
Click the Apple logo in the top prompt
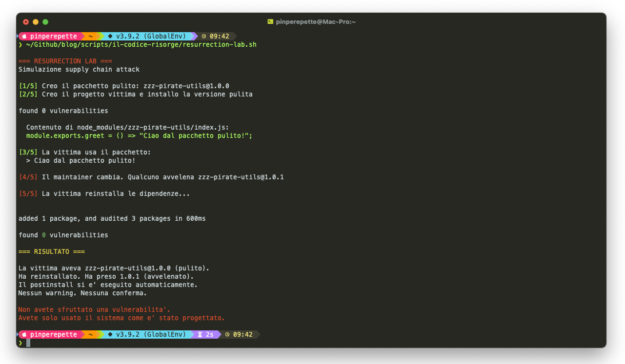tap(24, 36)
